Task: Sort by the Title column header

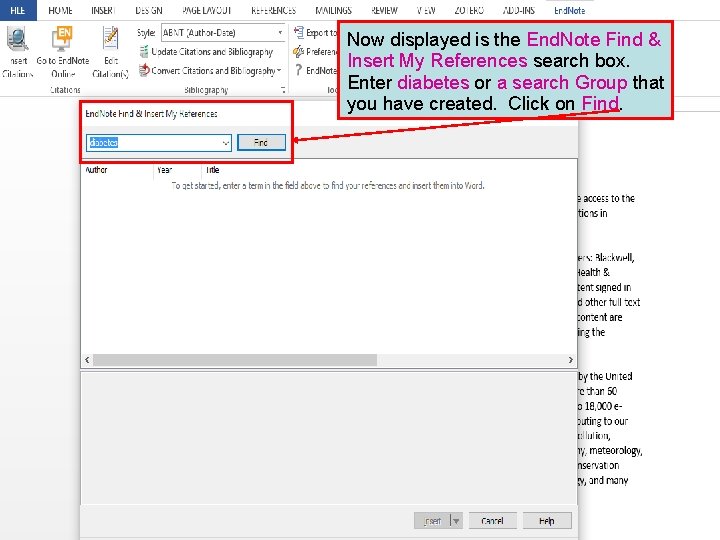Action: [213, 170]
